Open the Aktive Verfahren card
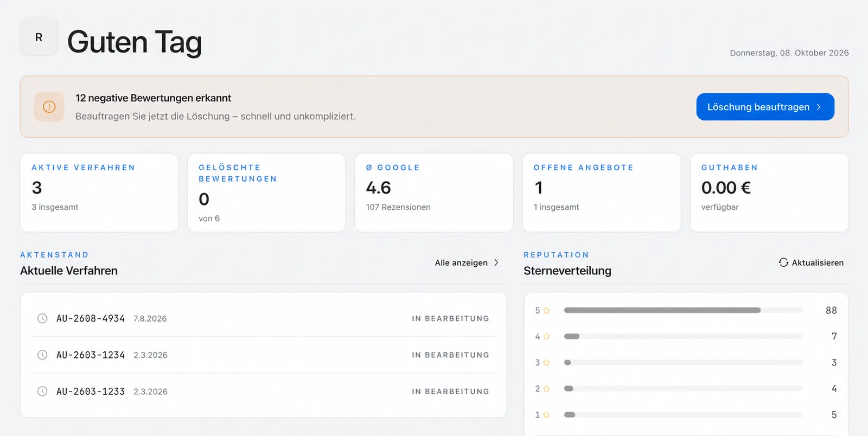868x436 pixels. (x=99, y=193)
